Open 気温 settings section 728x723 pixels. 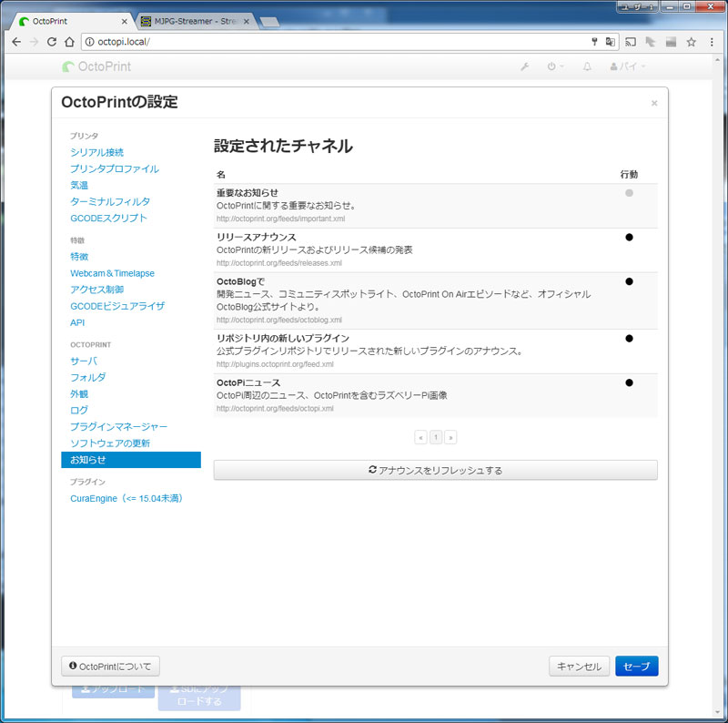click(x=79, y=185)
